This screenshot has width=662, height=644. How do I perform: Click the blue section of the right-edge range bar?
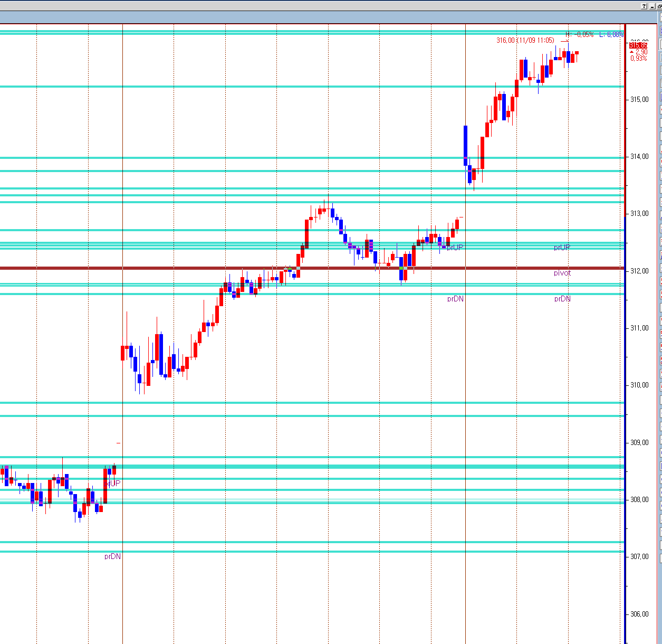pos(625,422)
